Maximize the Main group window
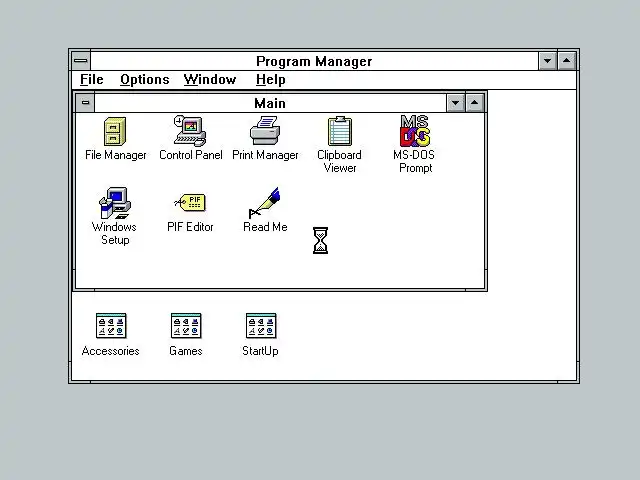This screenshot has height=480, width=640. [475, 103]
